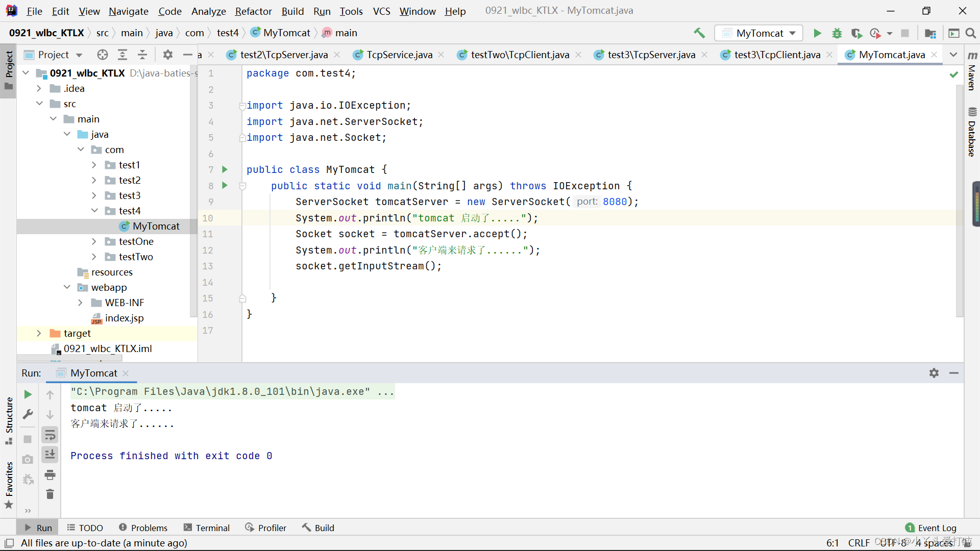Image resolution: width=980 pixels, height=551 pixels.
Task: Open the Profiler tool window tab
Action: 265,528
